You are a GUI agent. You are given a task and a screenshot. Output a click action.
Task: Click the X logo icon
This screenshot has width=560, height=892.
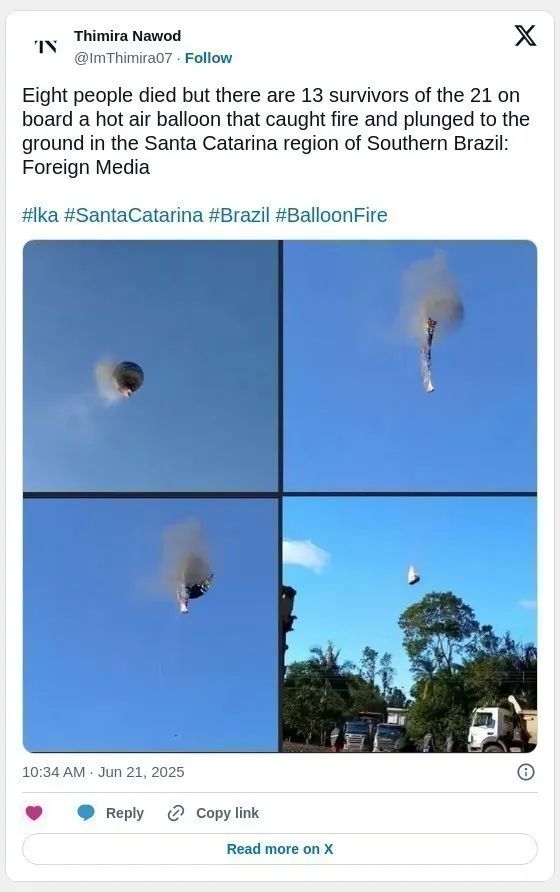(525, 35)
